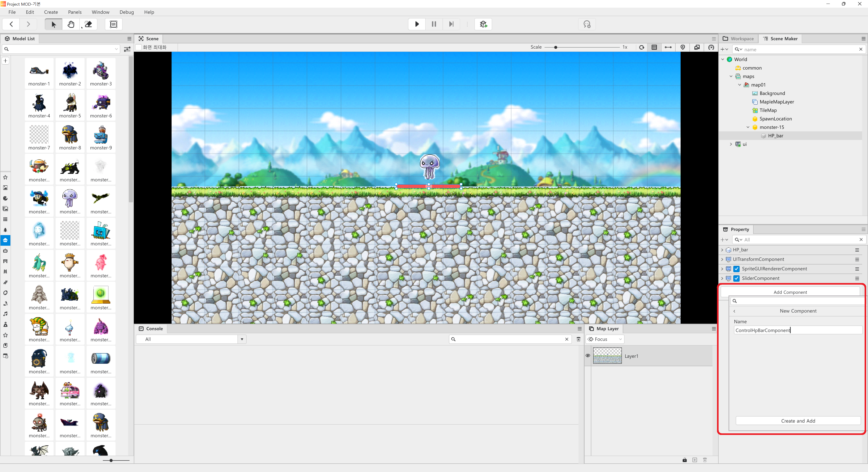Screen dimensions: 868x472
Task: Select the music note category icon
Action: [x=5, y=314]
